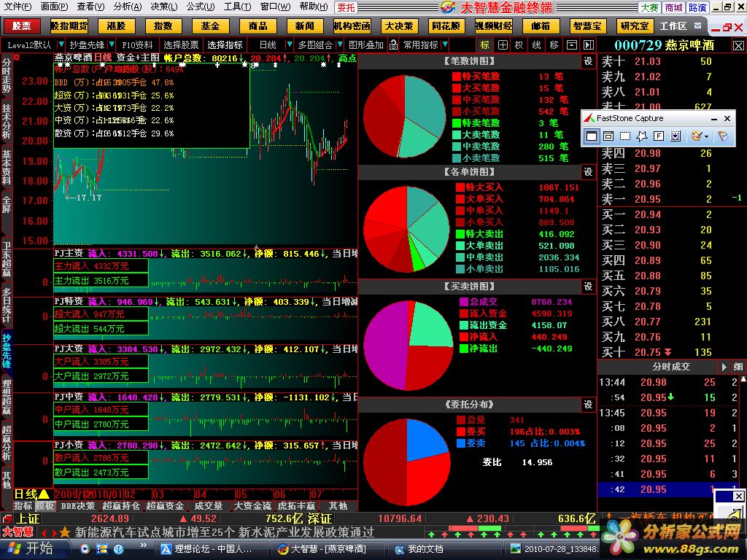Click 图形叠加 in the toolbar
Image resolution: width=747 pixels, height=560 pixels.
pos(366,44)
